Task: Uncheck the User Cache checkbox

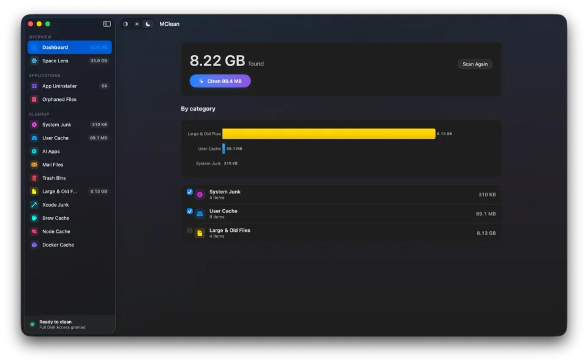Action: click(190, 211)
